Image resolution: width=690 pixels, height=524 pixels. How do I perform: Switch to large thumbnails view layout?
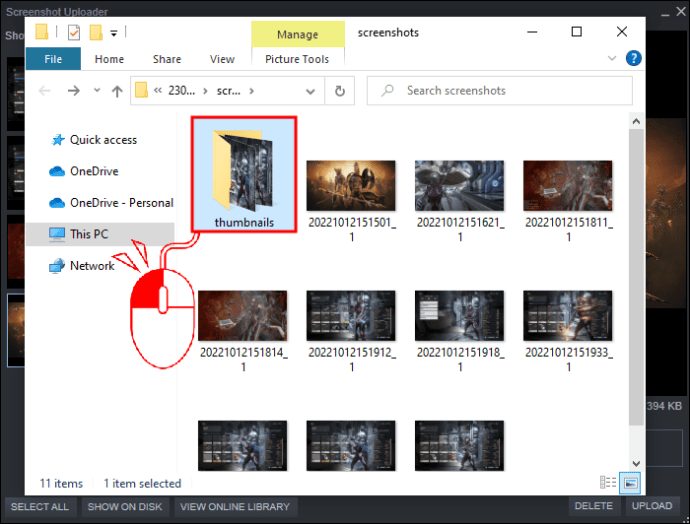coord(630,483)
